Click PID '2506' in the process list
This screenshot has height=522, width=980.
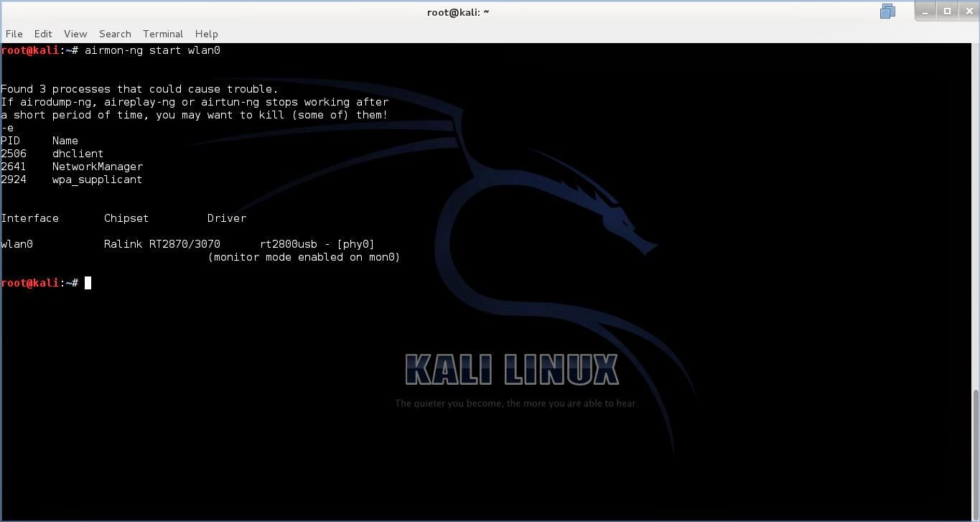(x=14, y=154)
